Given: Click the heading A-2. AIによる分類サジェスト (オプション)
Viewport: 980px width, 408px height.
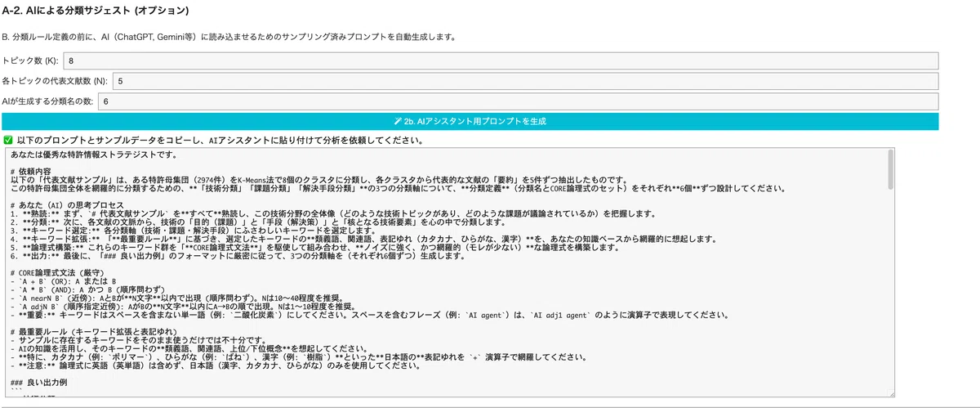Looking at the screenshot, I should pos(96,11).
